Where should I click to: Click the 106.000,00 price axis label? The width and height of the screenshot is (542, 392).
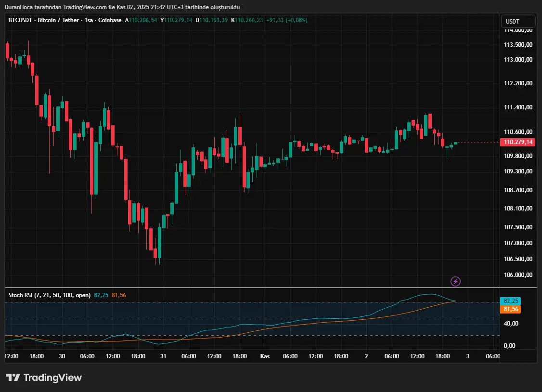(518, 275)
